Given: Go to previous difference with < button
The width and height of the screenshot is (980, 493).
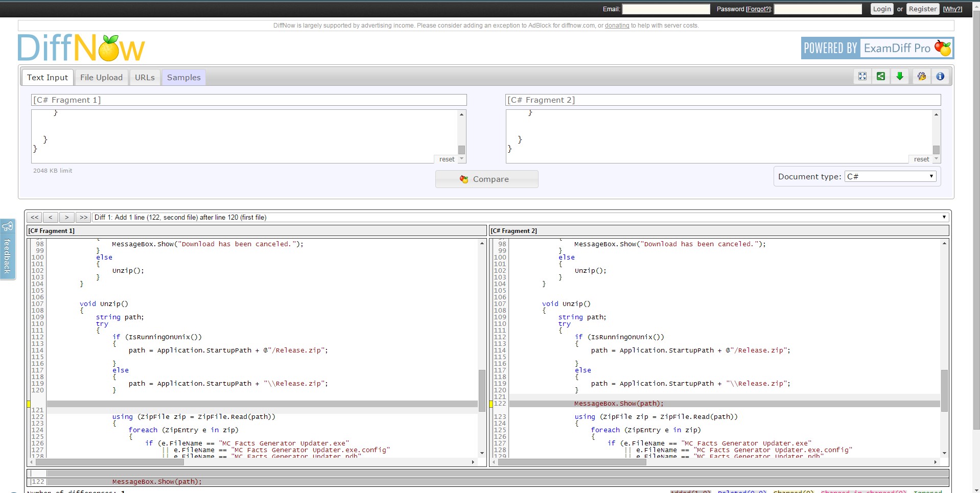Looking at the screenshot, I should point(51,217).
